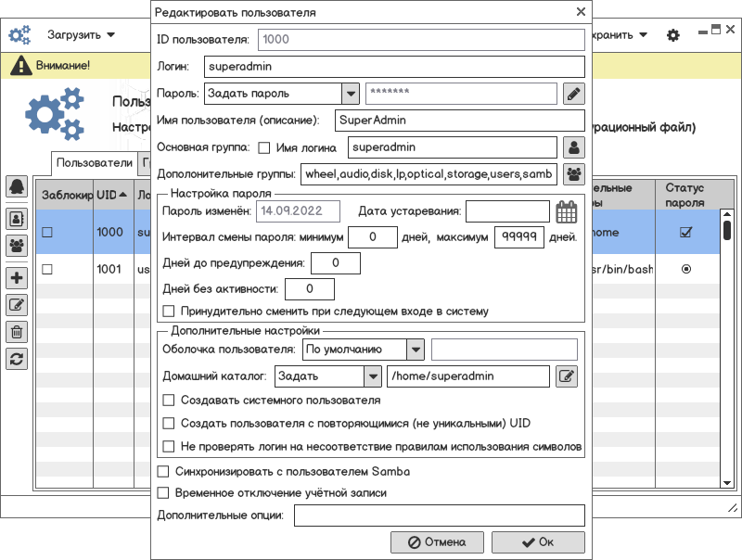Click the empty shell path input field
742x560 pixels.
pyautogui.click(x=505, y=350)
